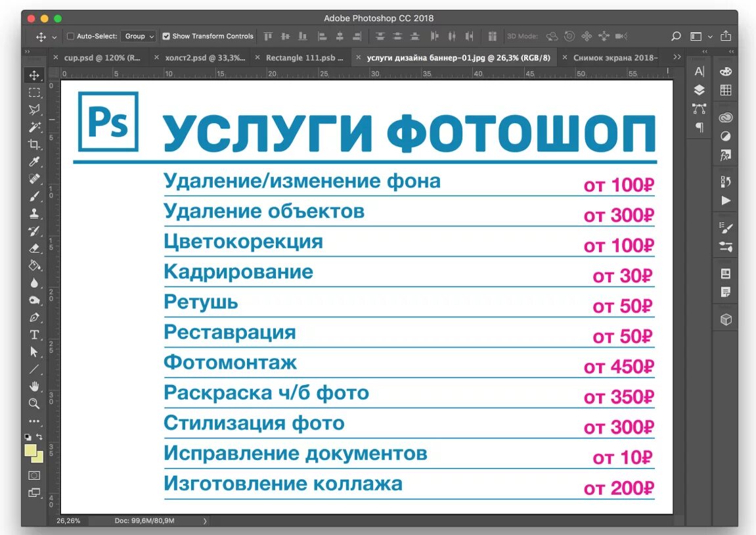Select the Dodge tool
The height and width of the screenshot is (535, 756).
[34, 300]
